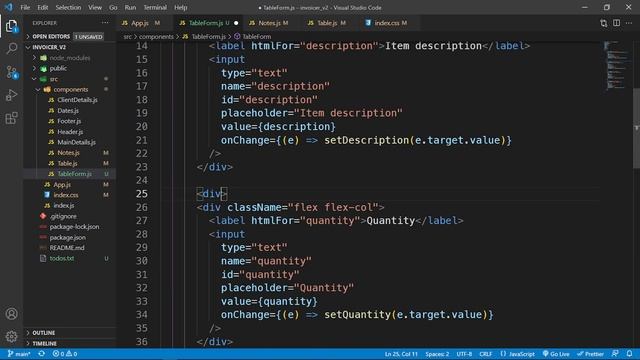Open the notifications bell

(629, 354)
